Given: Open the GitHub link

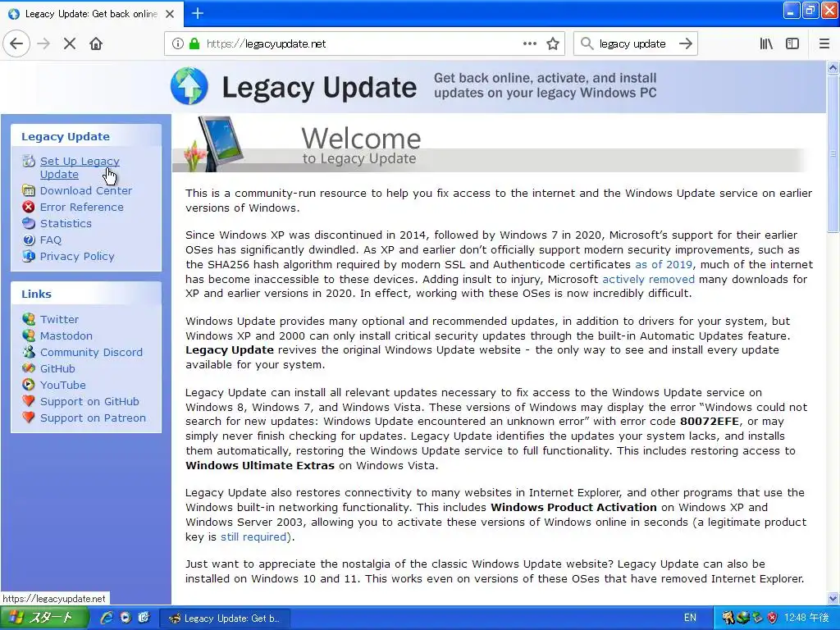Looking at the screenshot, I should pyautogui.click(x=57, y=368).
